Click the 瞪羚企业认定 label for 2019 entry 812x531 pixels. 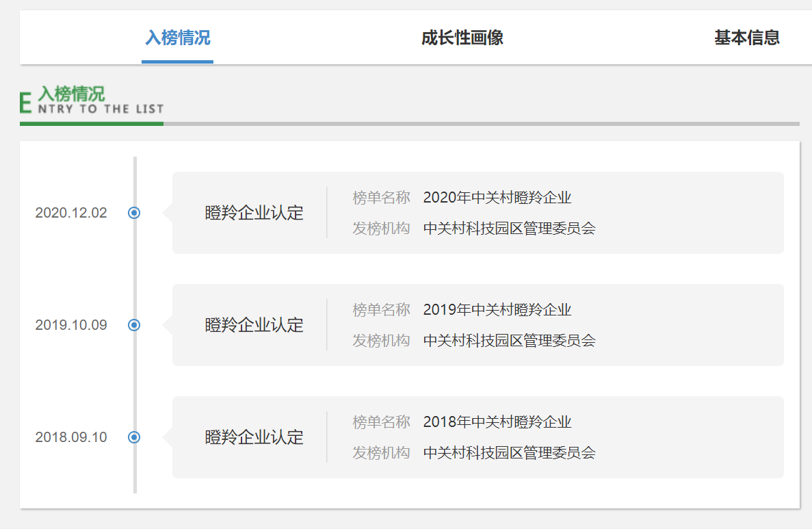click(254, 325)
